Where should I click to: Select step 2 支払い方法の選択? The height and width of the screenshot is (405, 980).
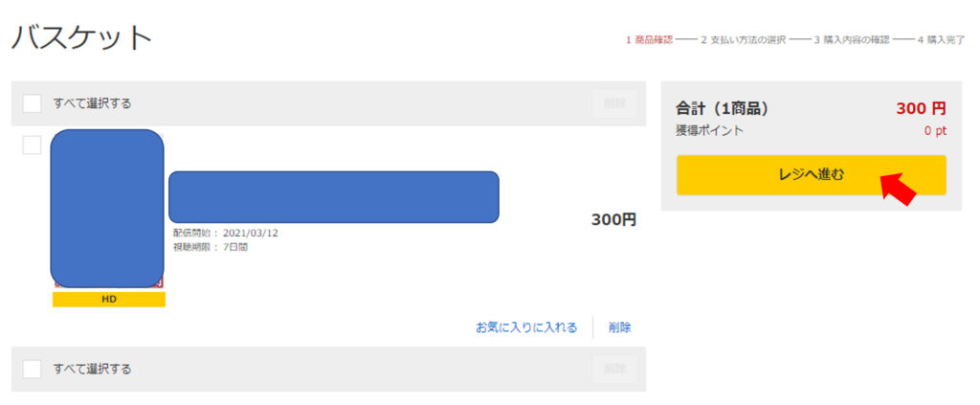[743, 40]
